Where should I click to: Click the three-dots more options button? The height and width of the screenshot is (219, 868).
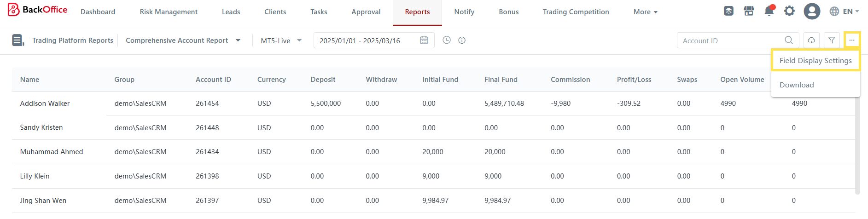tap(852, 40)
